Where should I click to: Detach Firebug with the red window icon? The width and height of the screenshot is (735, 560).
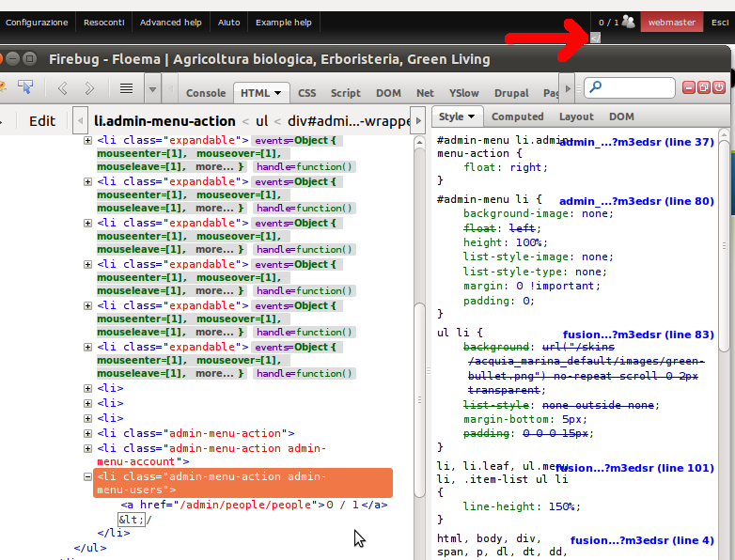704,87
